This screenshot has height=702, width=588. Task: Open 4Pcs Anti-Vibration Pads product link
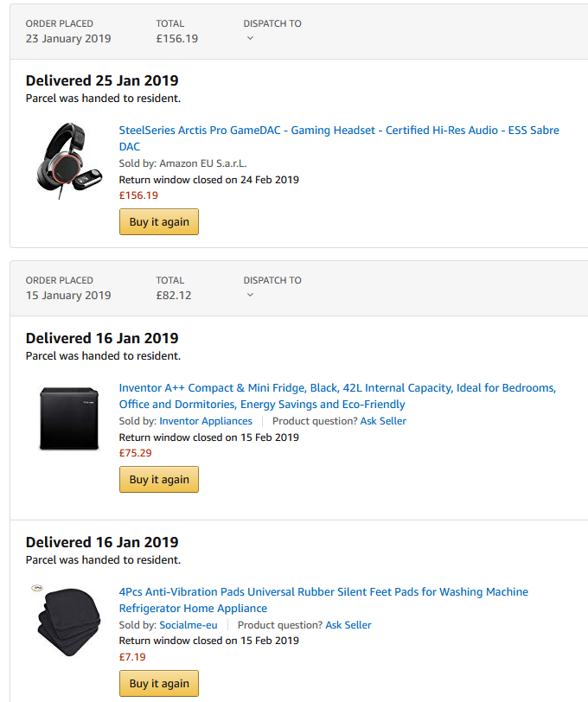(x=323, y=600)
